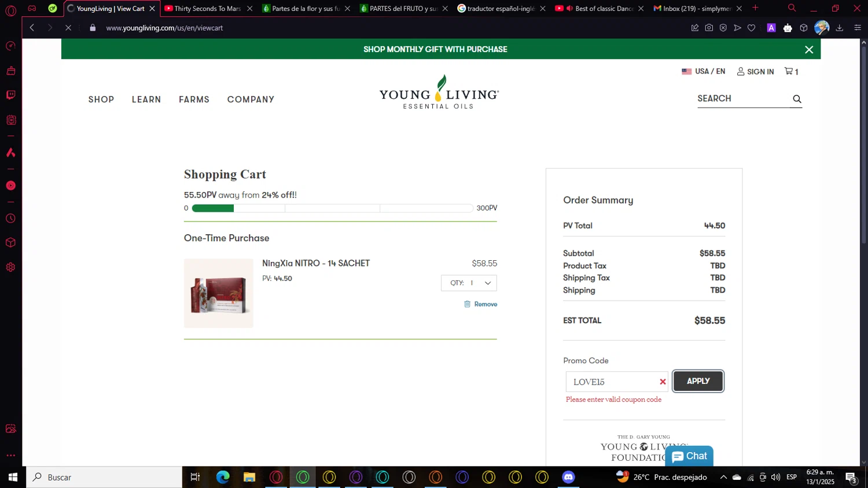
Task: Click NingXia NITRO - 14 SACHET title
Action: (x=316, y=263)
